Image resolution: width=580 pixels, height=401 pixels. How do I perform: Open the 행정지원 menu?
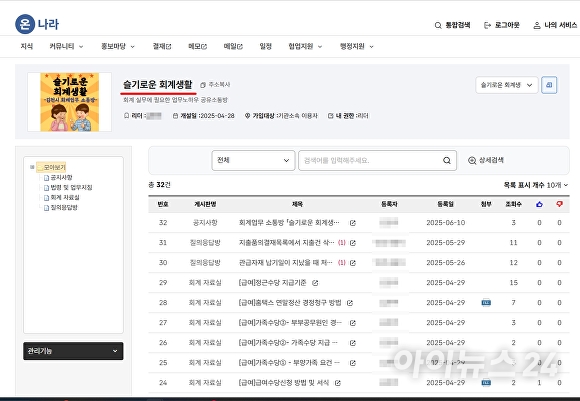pos(357,46)
